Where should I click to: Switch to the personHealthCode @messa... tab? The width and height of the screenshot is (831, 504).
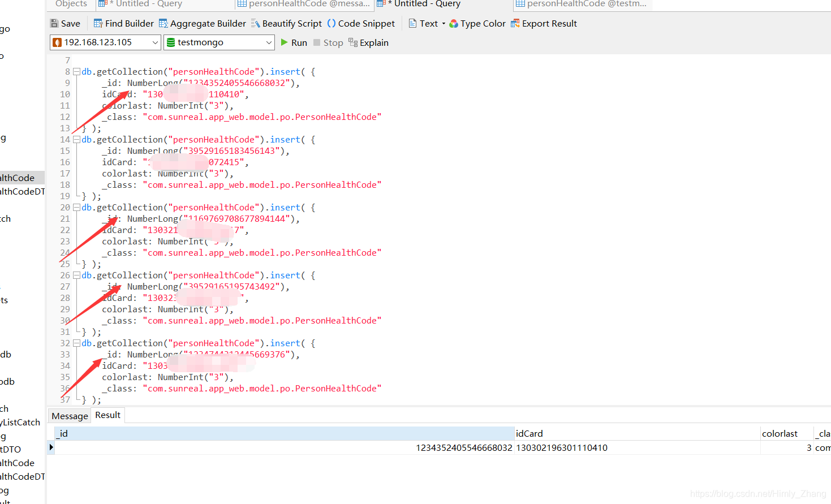(304, 4)
